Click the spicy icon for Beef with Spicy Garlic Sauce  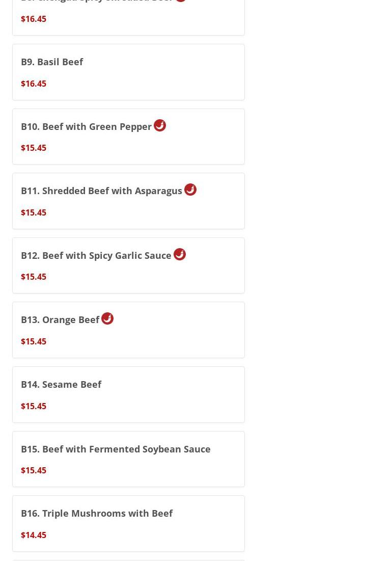180,254
